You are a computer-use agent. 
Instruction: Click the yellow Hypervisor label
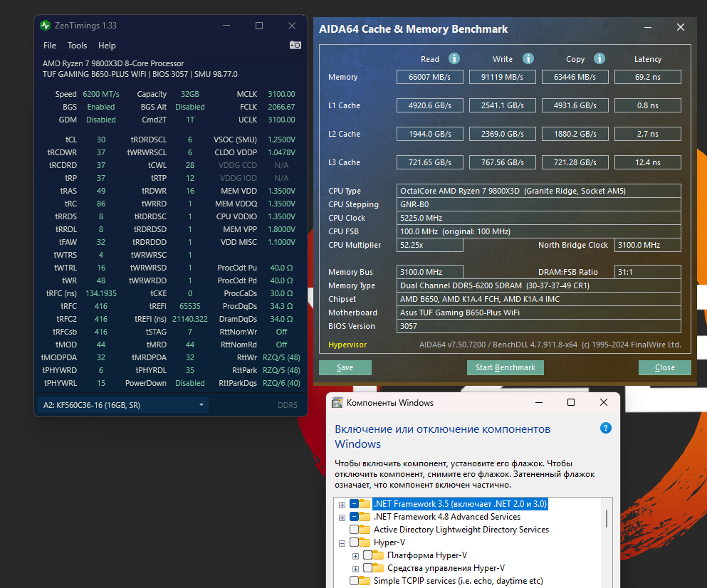347,345
